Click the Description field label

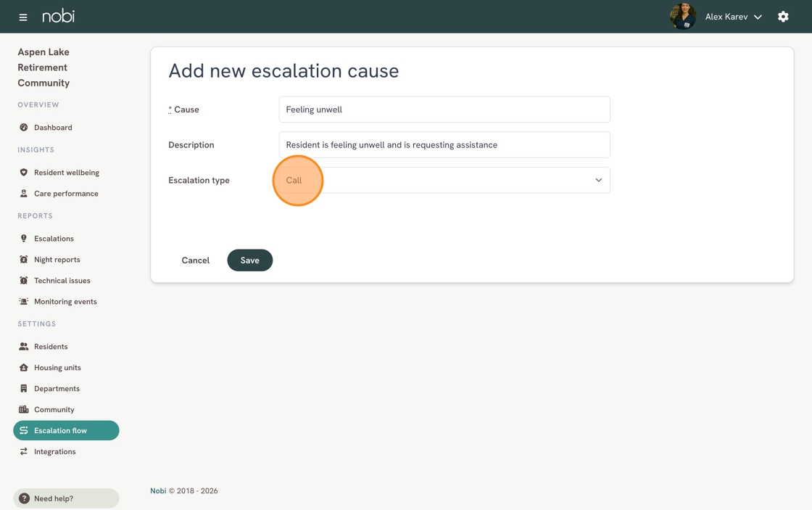tap(191, 144)
